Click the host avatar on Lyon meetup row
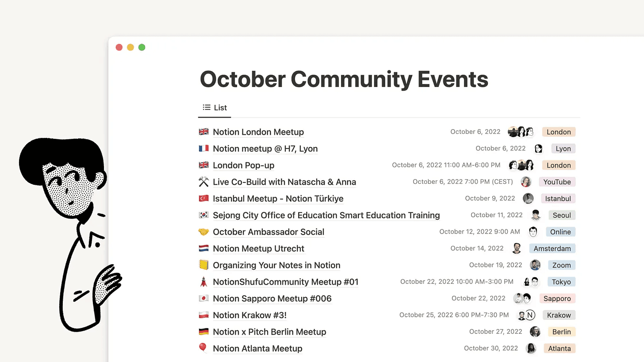Image resolution: width=644 pixels, height=362 pixels. [x=538, y=149]
